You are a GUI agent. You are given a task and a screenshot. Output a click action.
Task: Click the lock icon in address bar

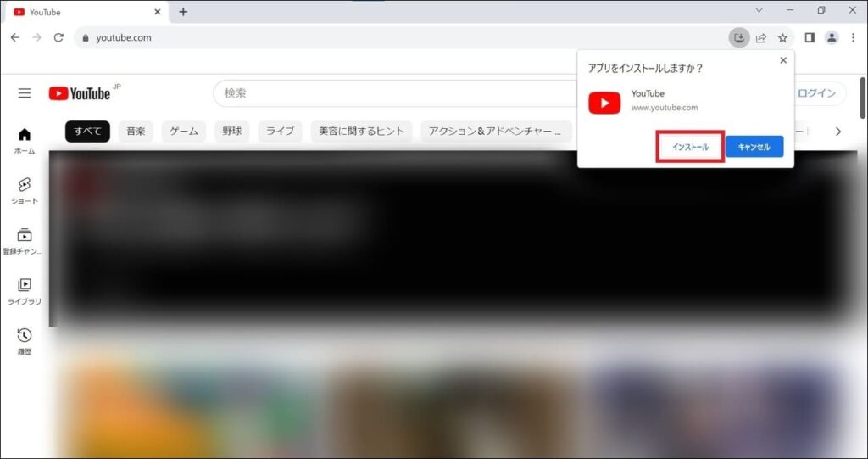click(86, 38)
